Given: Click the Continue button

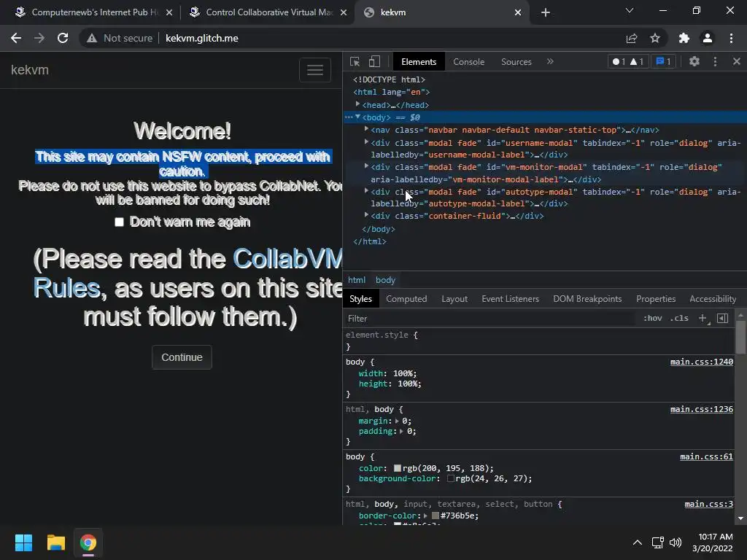Looking at the screenshot, I should (x=182, y=357).
